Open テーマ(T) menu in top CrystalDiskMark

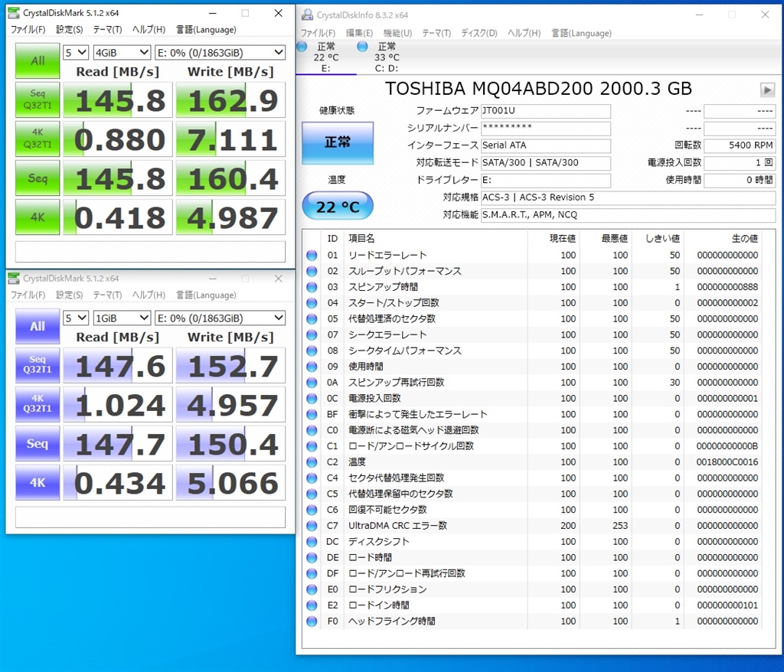pos(107,30)
